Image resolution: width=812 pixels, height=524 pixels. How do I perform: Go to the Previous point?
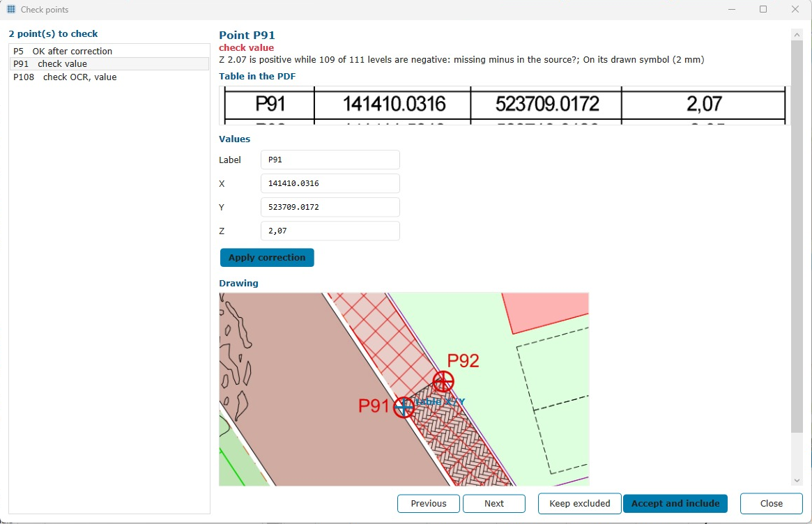click(x=428, y=503)
